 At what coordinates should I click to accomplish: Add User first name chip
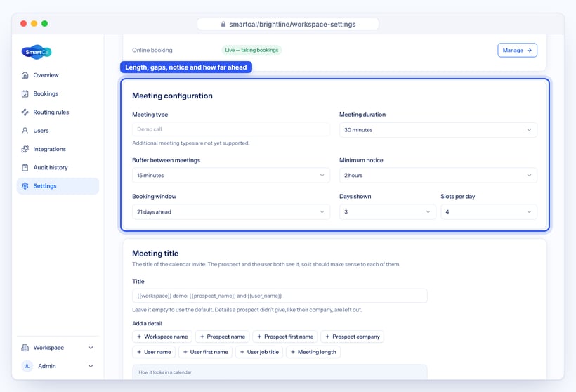coord(205,352)
